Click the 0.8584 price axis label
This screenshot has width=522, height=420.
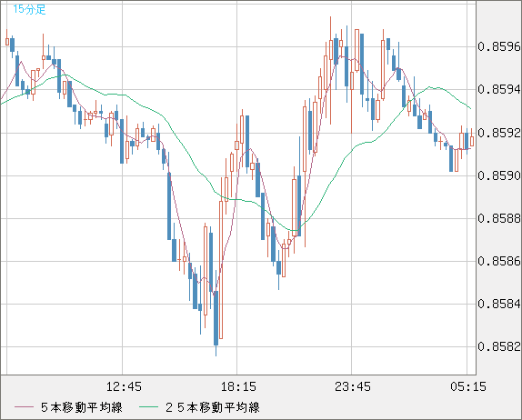point(499,304)
